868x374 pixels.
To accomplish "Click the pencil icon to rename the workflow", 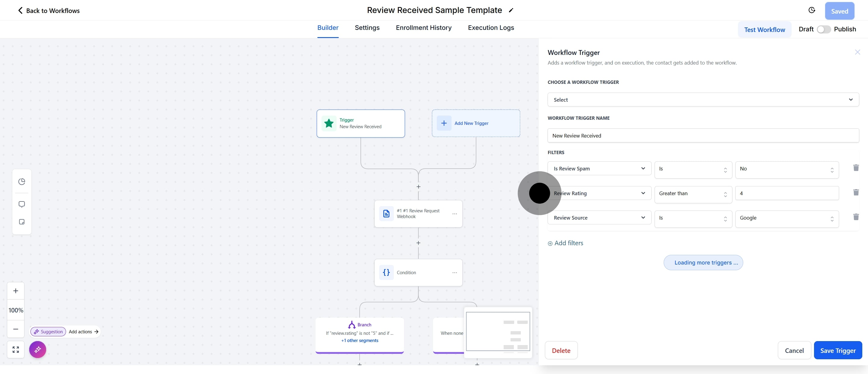I will click(511, 11).
